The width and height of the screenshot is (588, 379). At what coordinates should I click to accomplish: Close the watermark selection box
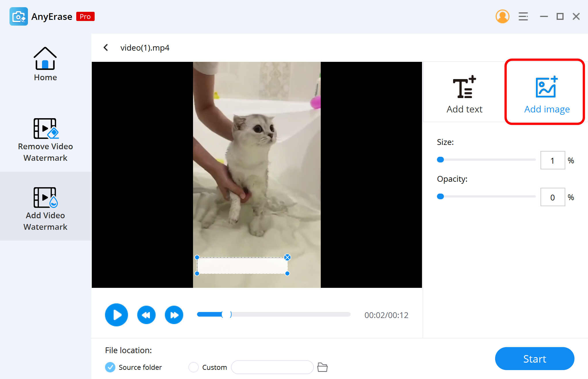click(x=288, y=257)
